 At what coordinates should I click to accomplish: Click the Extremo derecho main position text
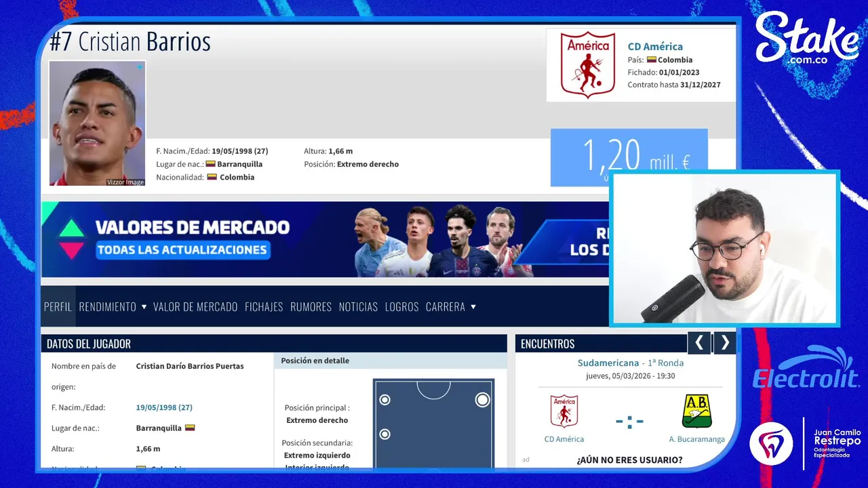(x=317, y=420)
